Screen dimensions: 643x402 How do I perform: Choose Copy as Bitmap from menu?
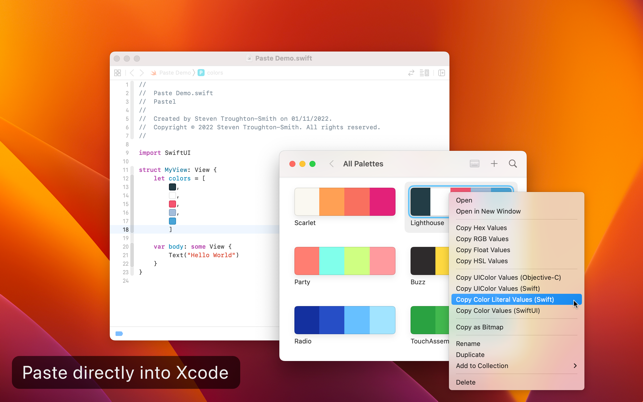tap(517, 327)
